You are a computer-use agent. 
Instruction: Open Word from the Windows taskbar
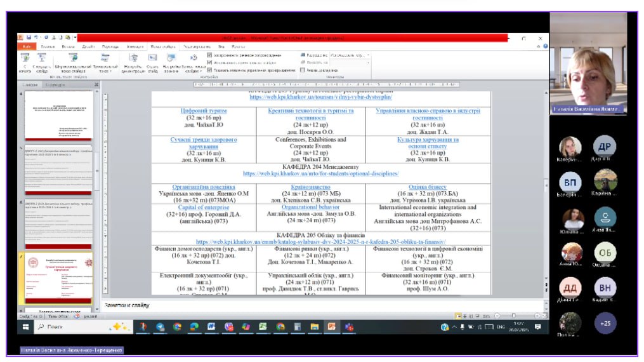tap(211, 326)
